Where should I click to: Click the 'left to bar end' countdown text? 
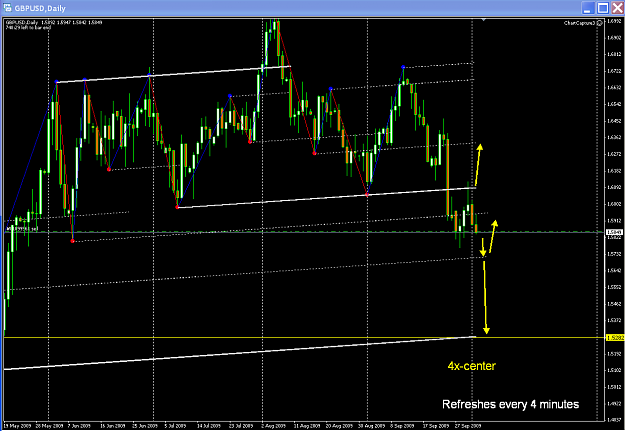point(28,27)
